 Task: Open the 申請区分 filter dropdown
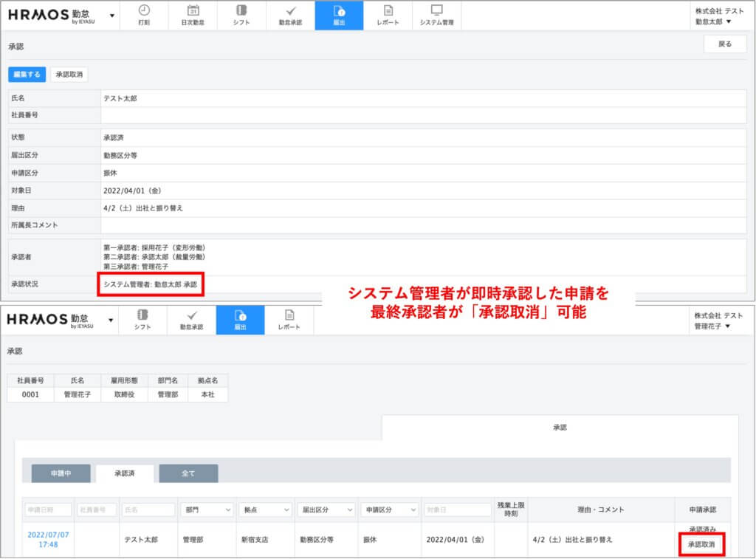389,510
